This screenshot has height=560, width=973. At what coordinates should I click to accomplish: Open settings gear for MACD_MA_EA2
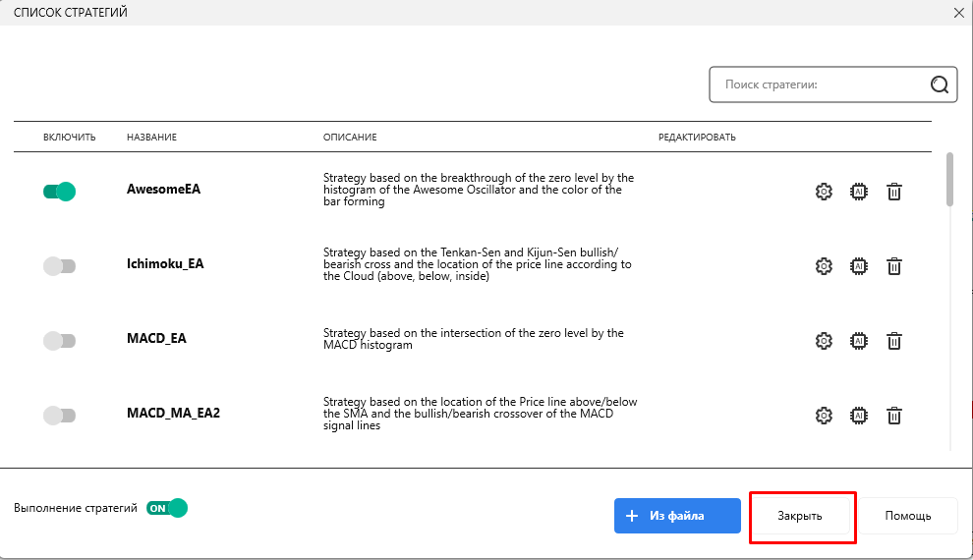[x=824, y=416]
